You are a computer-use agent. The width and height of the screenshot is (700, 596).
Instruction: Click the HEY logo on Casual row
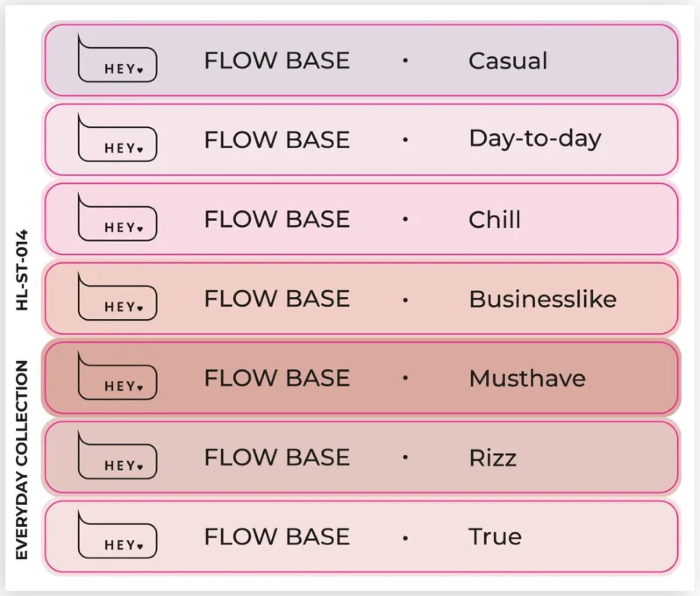pos(117,58)
